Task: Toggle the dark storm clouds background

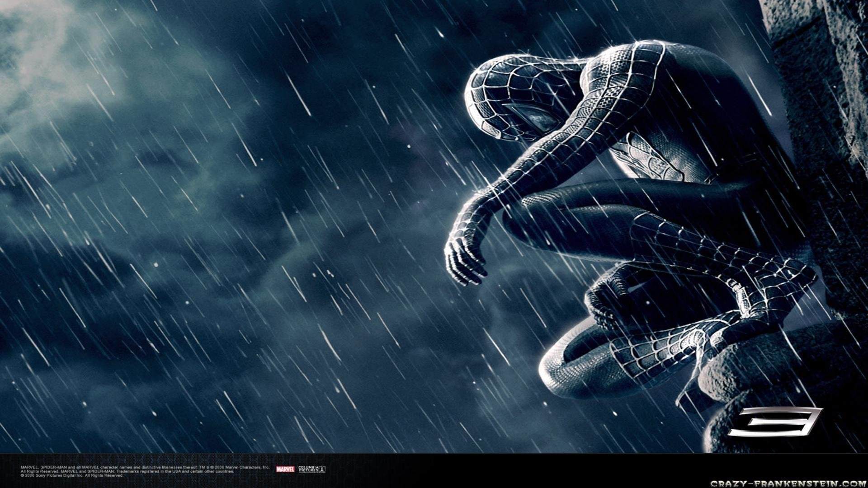Action: [136, 271]
